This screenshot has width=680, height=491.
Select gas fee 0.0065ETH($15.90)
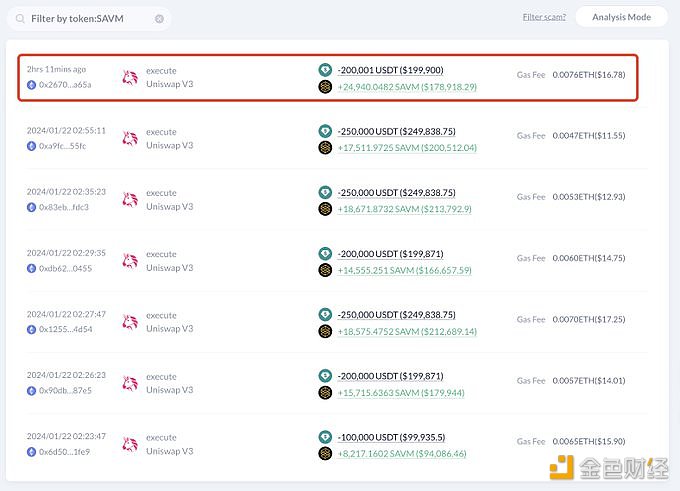pos(589,442)
